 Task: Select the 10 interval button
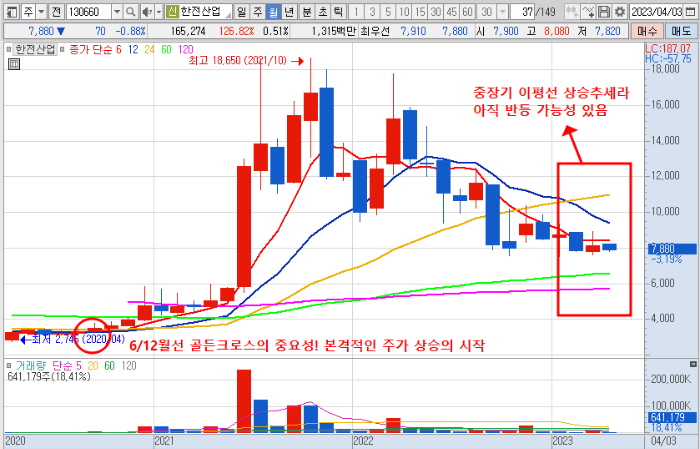[404, 12]
